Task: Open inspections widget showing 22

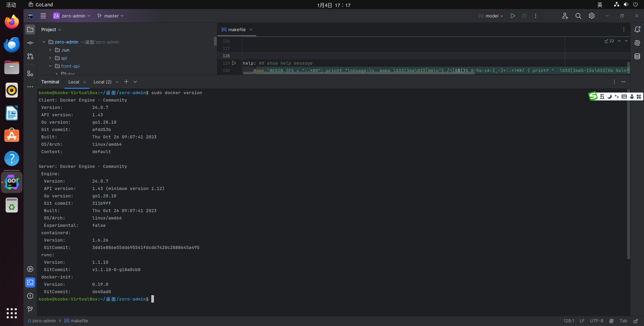Action: [x=609, y=41]
